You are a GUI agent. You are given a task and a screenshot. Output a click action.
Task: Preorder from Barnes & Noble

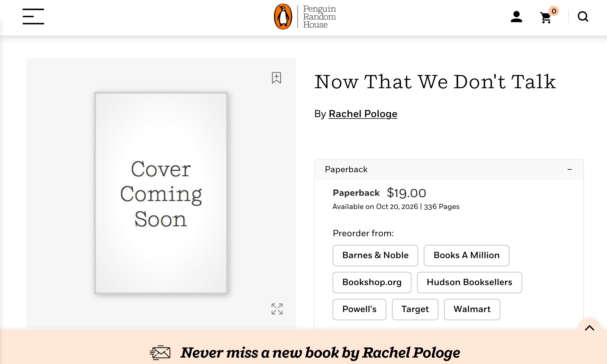coord(375,255)
